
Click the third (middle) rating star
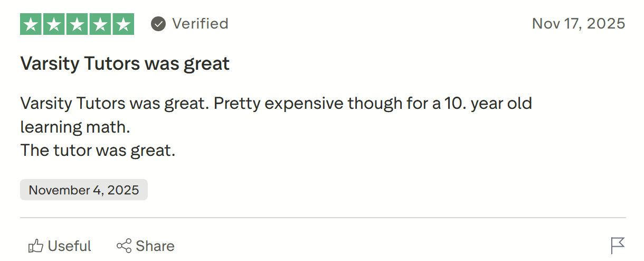(77, 24)
